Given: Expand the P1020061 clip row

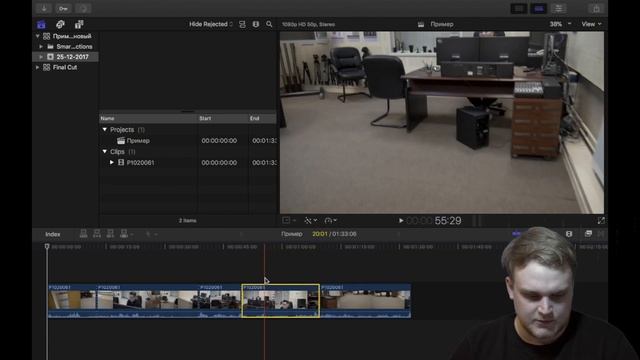Looking at the screenshot, I should click(111, 162).
